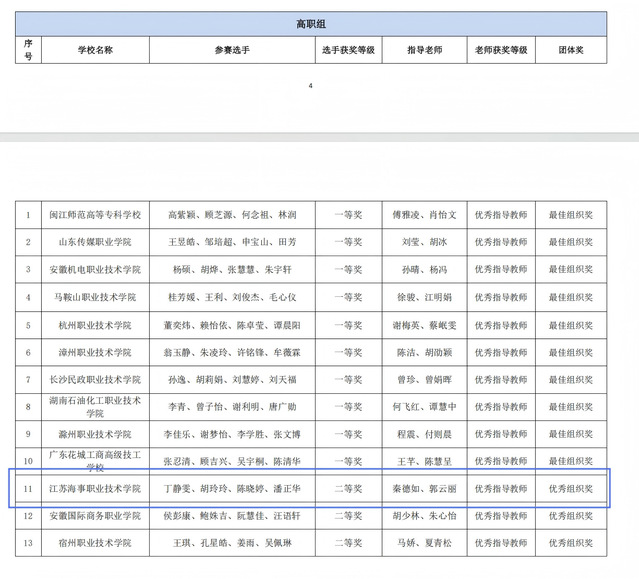This screenshot has height=579, width=639.
Task: Click '最佳组织奖' in row 5
Action: point(571,325)
